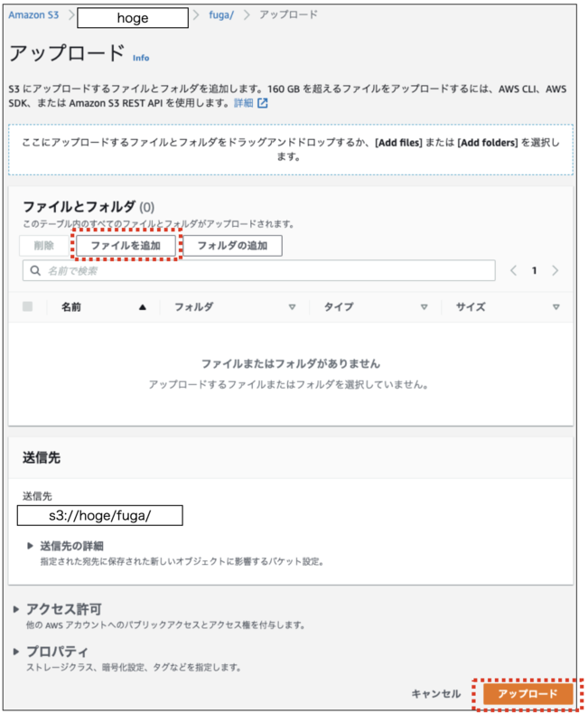Click the タイプ column header text

(x=339, y=307)
